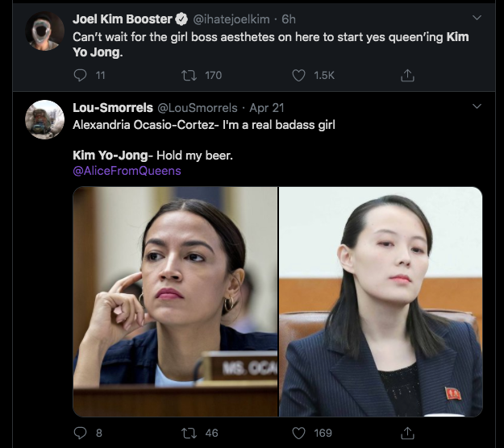The width and height of the screenshot is (504, 448).
Task: Expand Lou-Smorrels' tweet options chevron
Action: click(x=476, y=106)
